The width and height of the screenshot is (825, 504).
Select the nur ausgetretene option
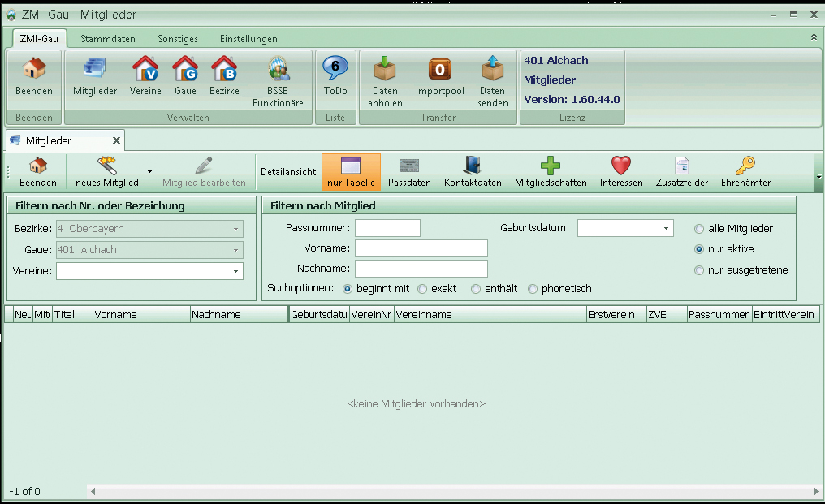coord(699,270)
